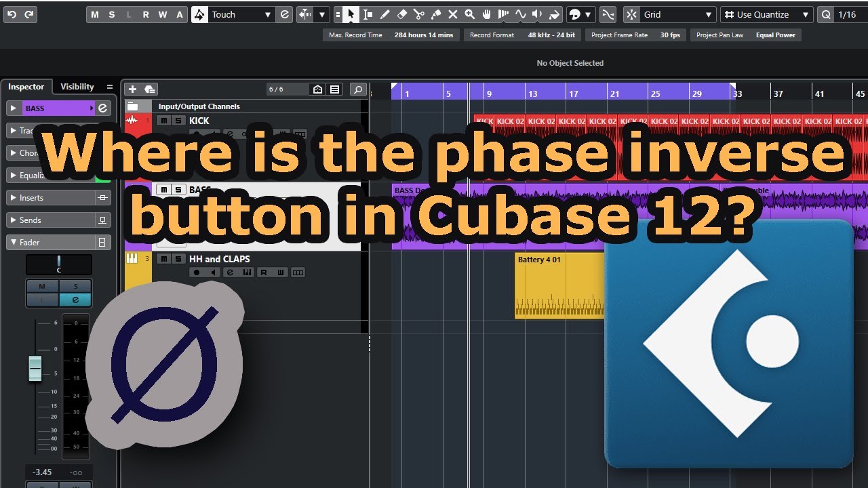The height and width of the screenshot is (488, 868).
Task: Toggle Read automation on HH and CLAPS
Action: pyautogui.click(x=263, y=272)
